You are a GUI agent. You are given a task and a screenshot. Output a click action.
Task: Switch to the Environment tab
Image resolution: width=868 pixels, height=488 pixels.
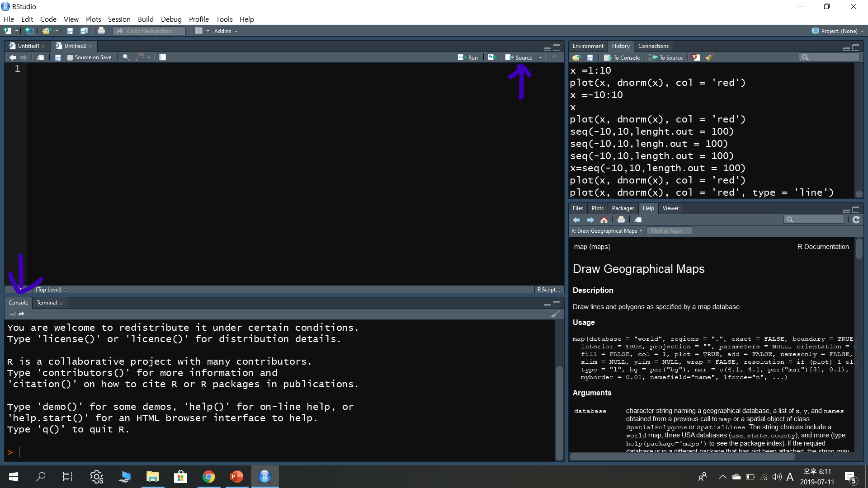coord(588,46)
